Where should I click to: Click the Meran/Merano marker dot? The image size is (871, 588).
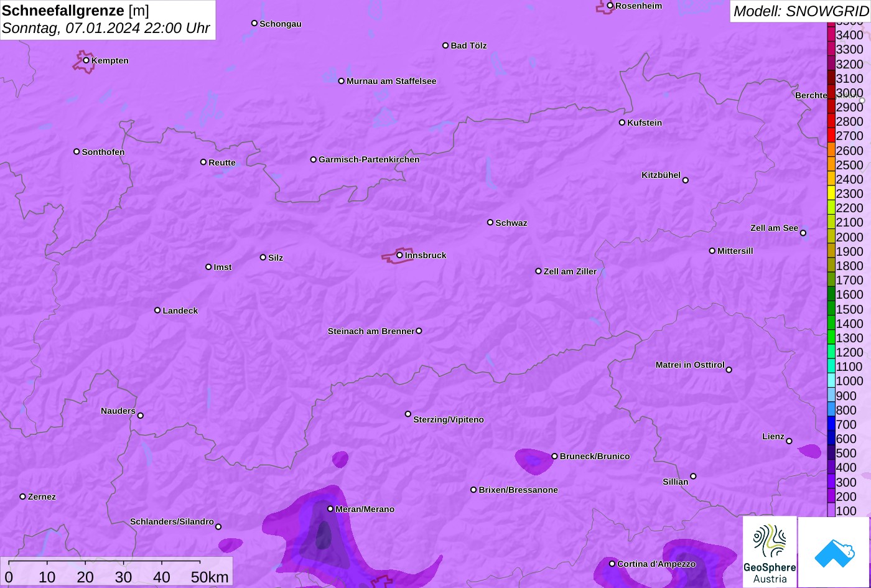pyautogui.click(x=330, y=509)
